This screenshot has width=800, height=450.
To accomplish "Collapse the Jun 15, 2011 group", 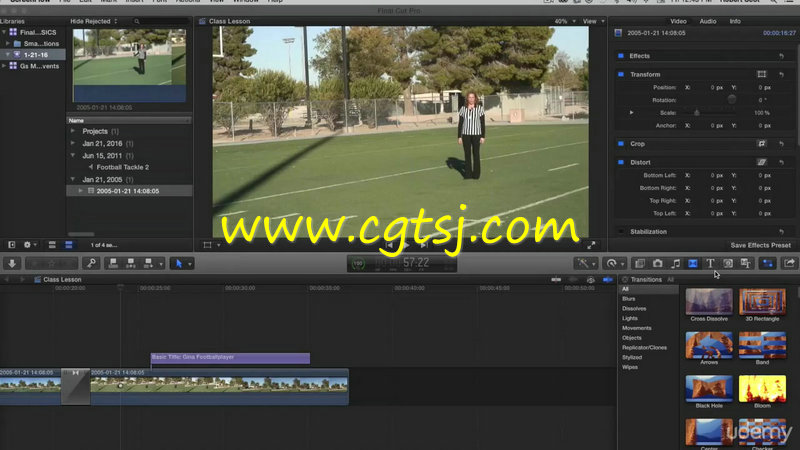I will pyautogui.click(x=73, y=155).
